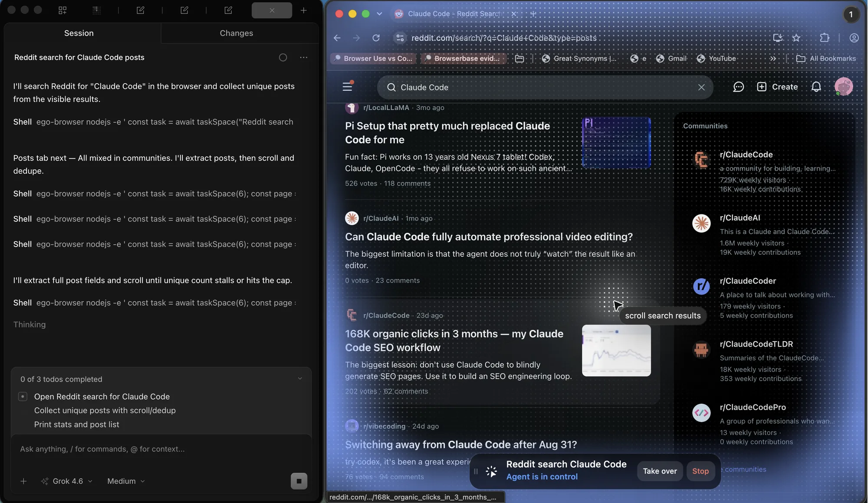Expand the first Shell command Reddit search row
This screenshot has height=503, width=868.
point(154,122)
